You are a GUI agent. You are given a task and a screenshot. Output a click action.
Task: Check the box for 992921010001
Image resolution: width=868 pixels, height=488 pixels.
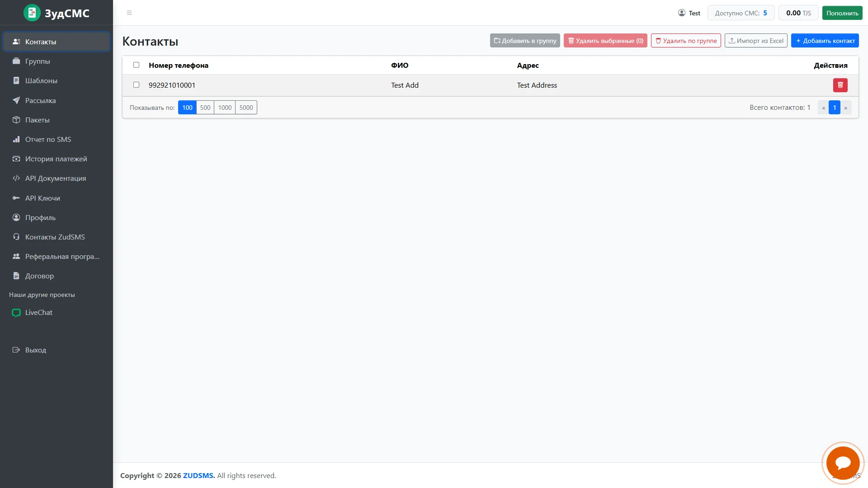pos(136,85)
